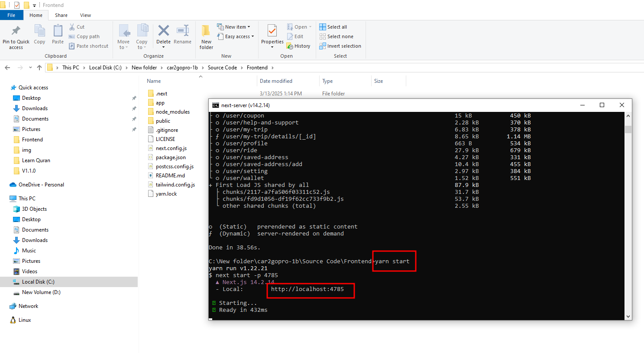Screen dimensions: 644x353
Task: Go up one folder level arrow
Action: [x=39, y=68]
